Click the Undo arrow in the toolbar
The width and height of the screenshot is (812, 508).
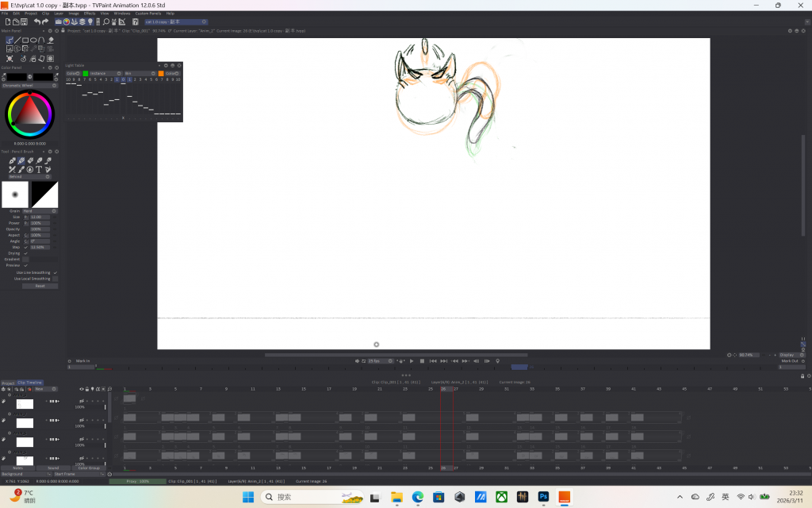(x=36, y=21)
